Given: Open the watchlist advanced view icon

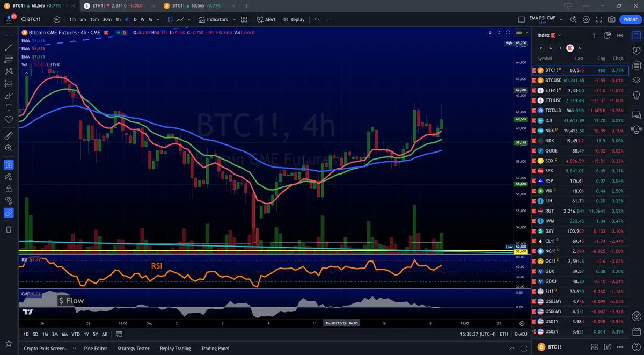Looking at the screenshot, I should [608, 35].
